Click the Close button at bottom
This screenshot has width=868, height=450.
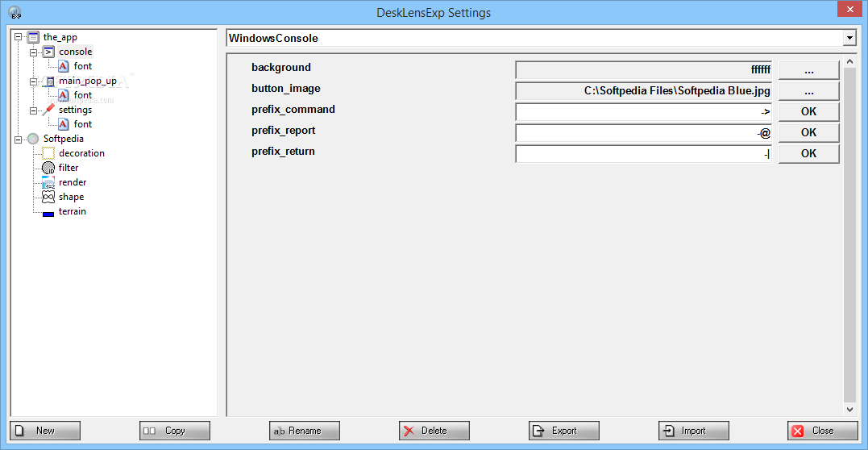[823, 431]
